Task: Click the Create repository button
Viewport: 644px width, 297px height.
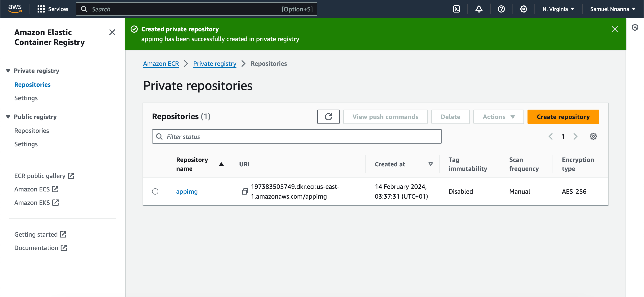Action: 563,117
